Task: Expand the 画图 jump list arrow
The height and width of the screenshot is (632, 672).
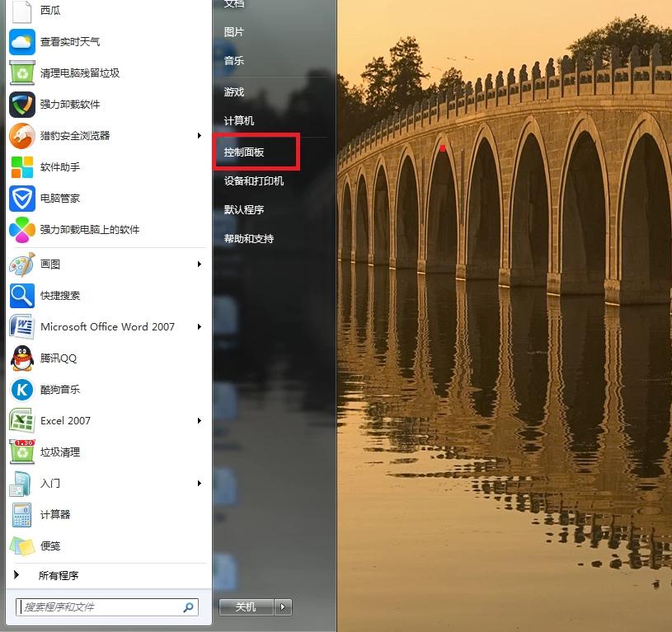Action: [x=199, y=265]
